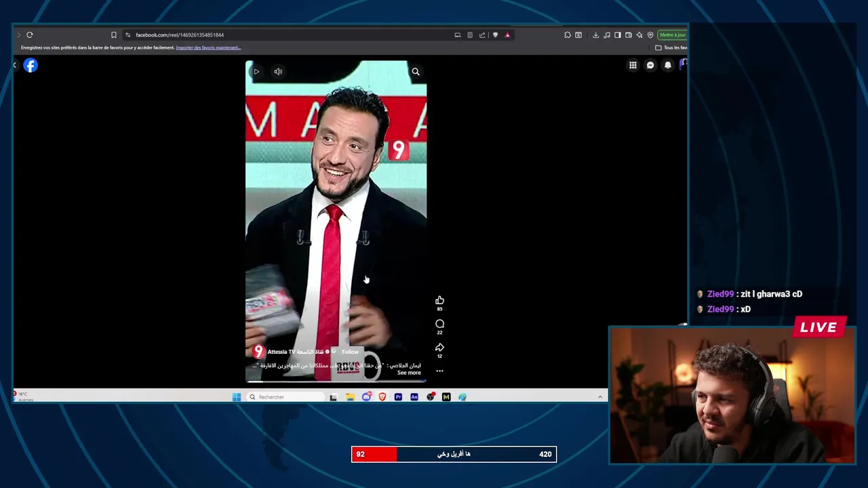
Task: Open the Windows Start menu
Action: 236,397
